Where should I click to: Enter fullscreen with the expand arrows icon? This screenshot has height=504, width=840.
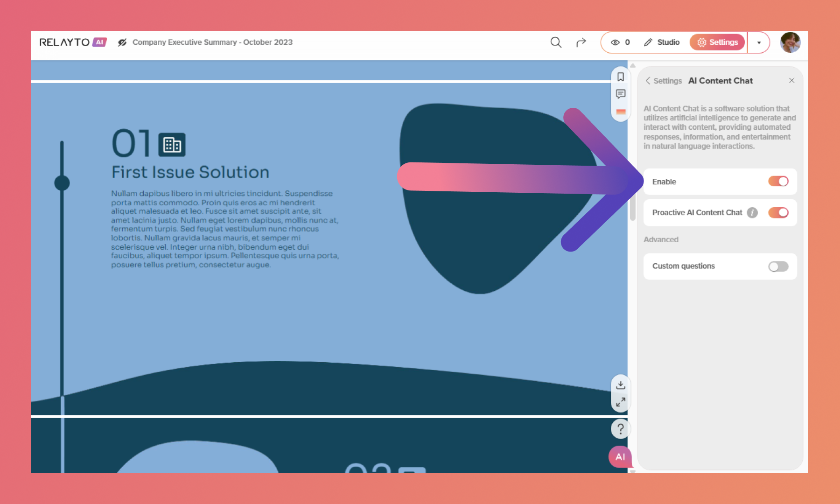[x=621, y=402]
